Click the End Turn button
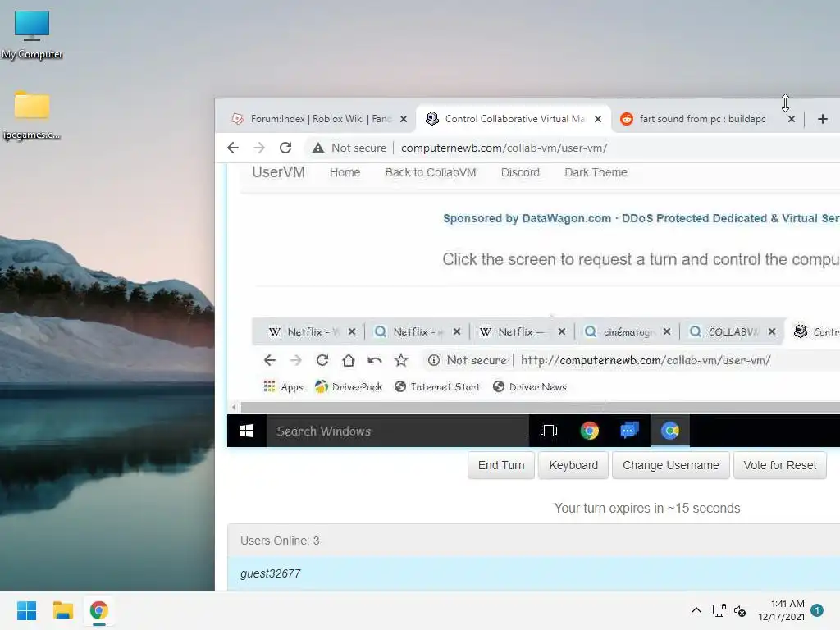Image resolution: width=840 pixels, height=630 pixels. tap(501, 466)
